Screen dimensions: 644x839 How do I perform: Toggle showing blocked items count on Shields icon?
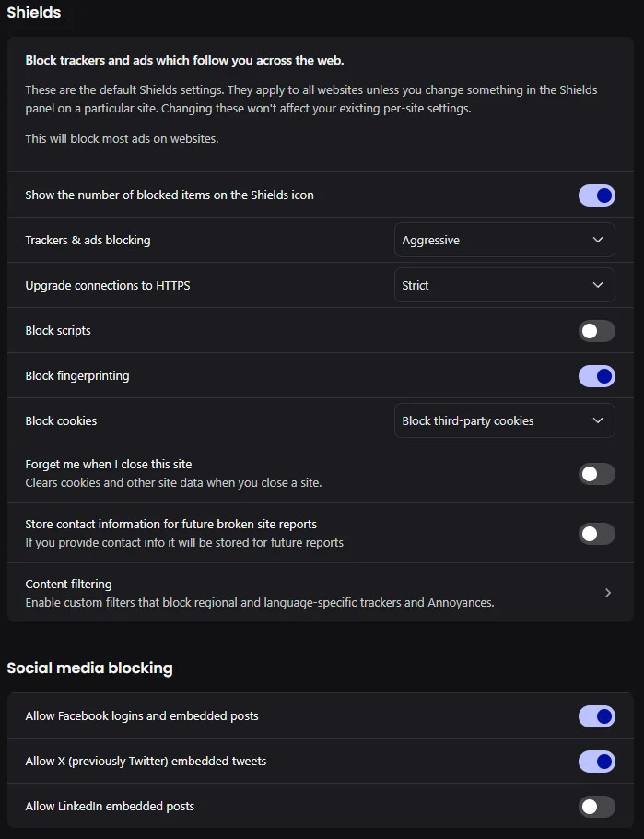tap(596, 195)
